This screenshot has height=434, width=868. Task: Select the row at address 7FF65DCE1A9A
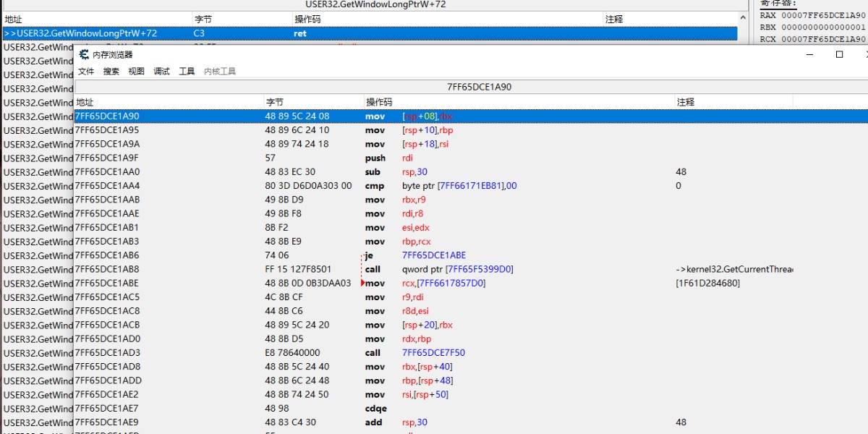[472, 144]
